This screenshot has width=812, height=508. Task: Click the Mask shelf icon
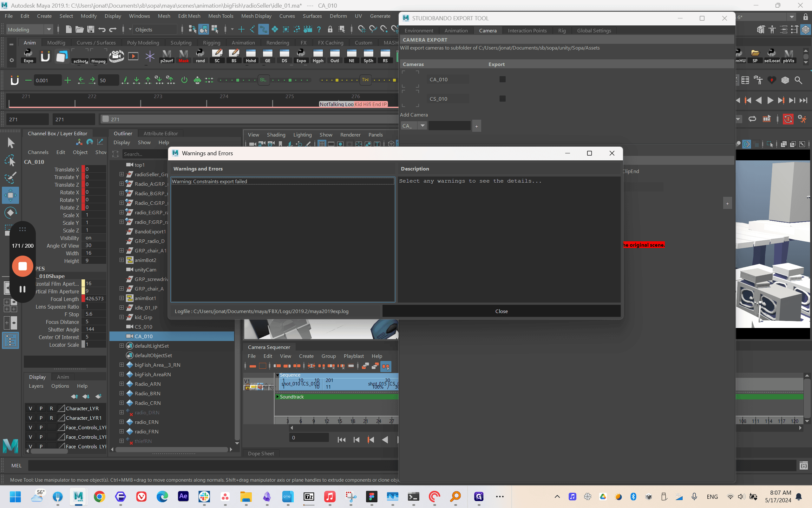184,56
